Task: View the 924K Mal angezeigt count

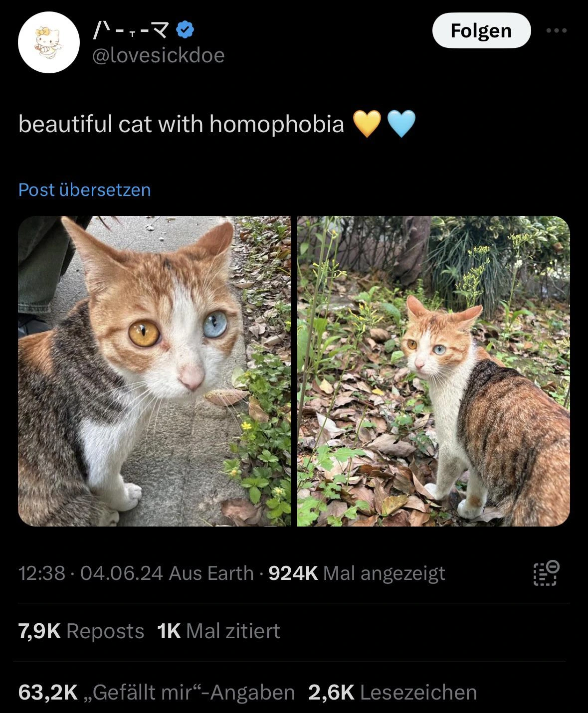Action: pyautogui.click(x=357, y=573)
